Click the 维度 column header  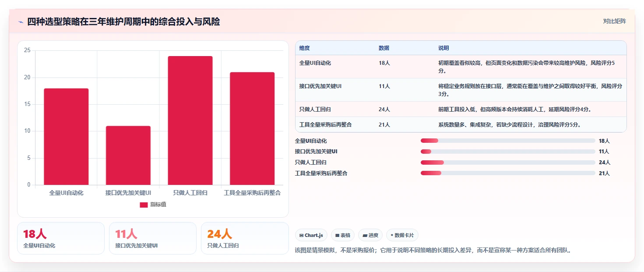click(305, 48)
